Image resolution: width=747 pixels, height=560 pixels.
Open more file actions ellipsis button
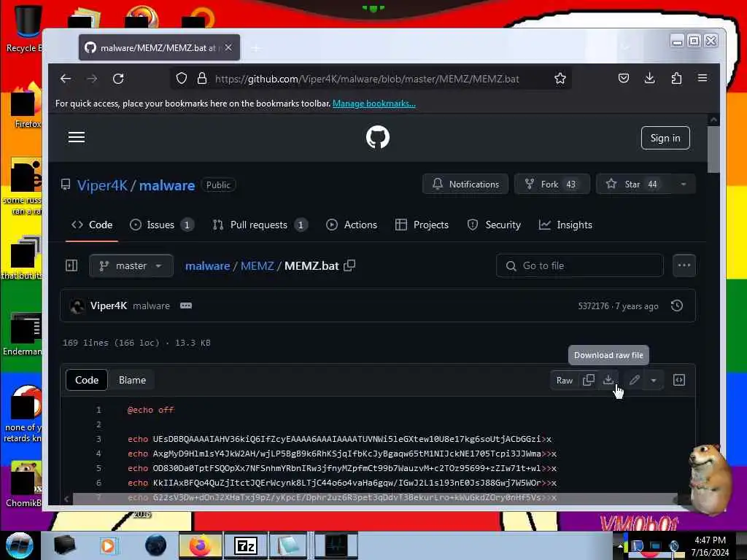(x=684, y=265)
